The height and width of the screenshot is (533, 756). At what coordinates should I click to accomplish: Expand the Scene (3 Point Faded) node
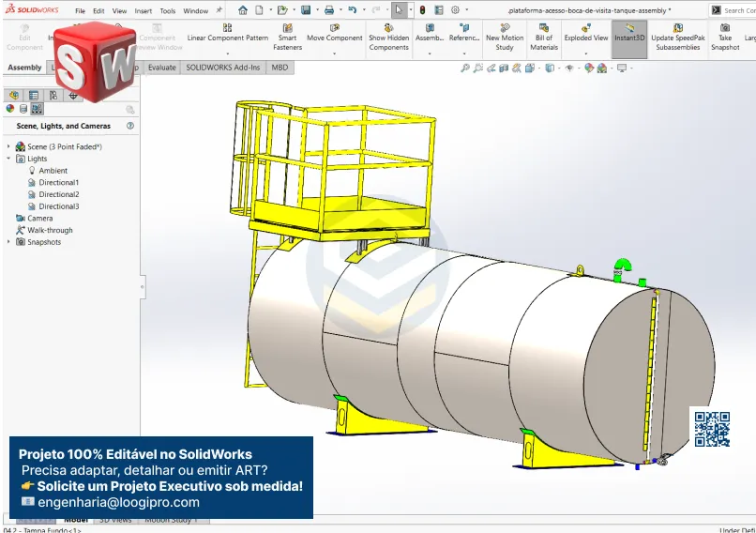pyautogui.click(x=9, y=147)
